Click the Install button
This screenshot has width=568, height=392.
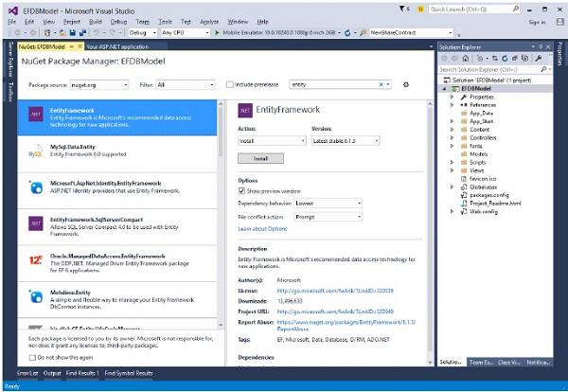(261, 158)
